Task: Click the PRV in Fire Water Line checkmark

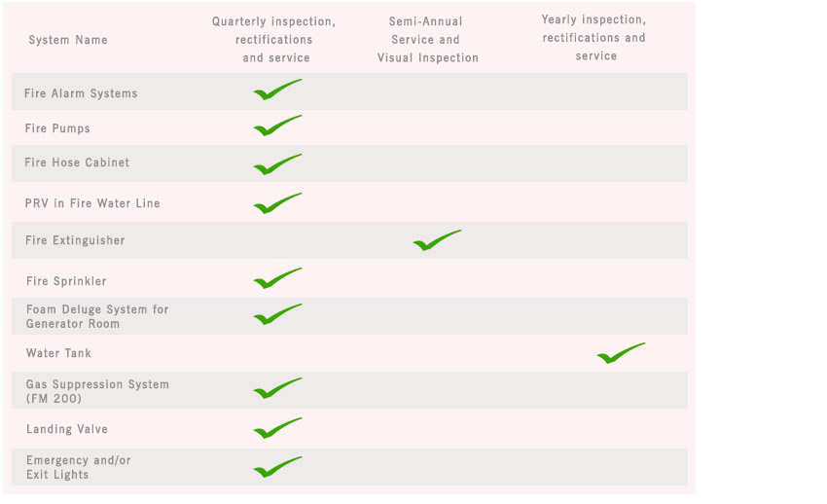Action: (x=277, y=203)
